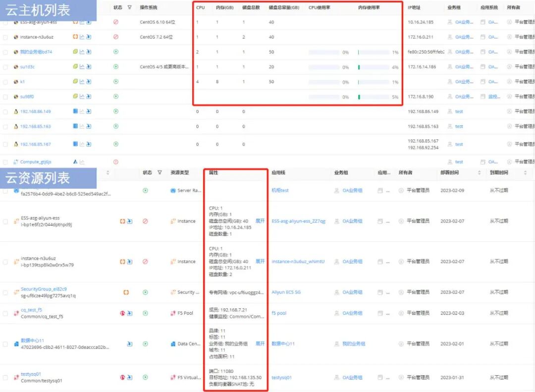
Task: Click the monitoring chart icon in su1d3c row
Action: pos(82,66)
